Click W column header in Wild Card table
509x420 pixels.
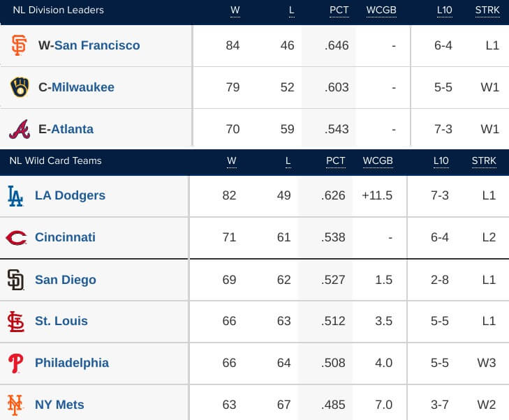pos(231,161)
